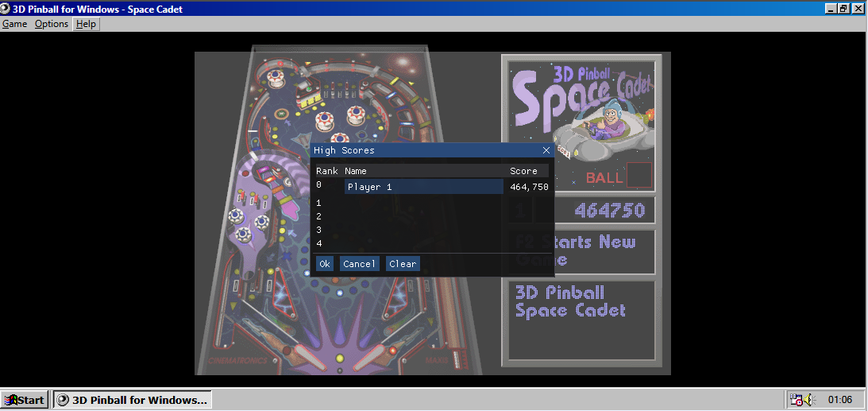Clear the high scores list
This screenshot has height=411, width=868.
[x=403, y=264]
